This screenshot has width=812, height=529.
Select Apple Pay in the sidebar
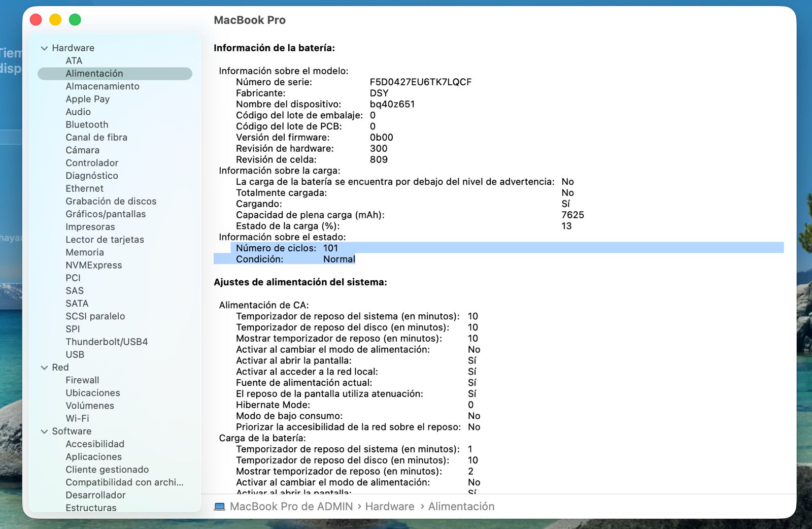pos(87,99)
